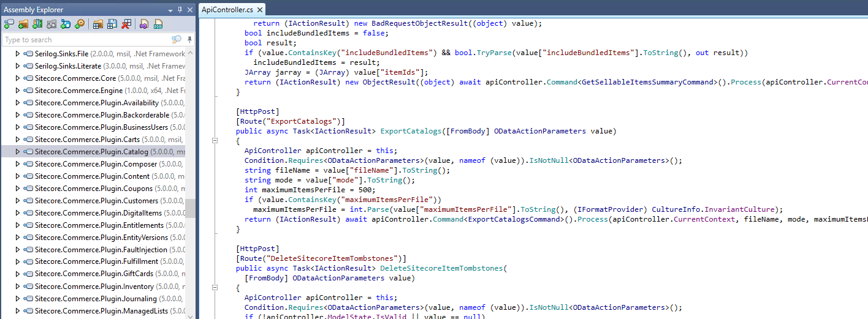Clear assembly list red X icon

coord(126,24)
